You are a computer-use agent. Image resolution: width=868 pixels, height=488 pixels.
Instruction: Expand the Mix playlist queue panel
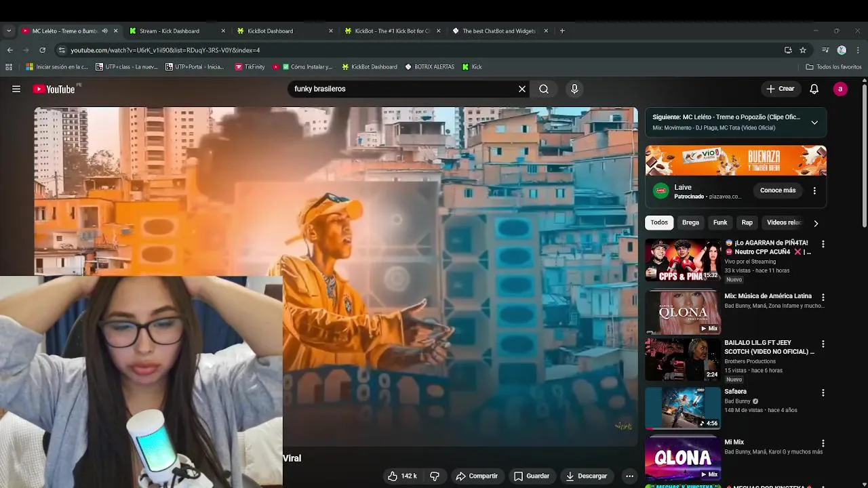point(814,123)
